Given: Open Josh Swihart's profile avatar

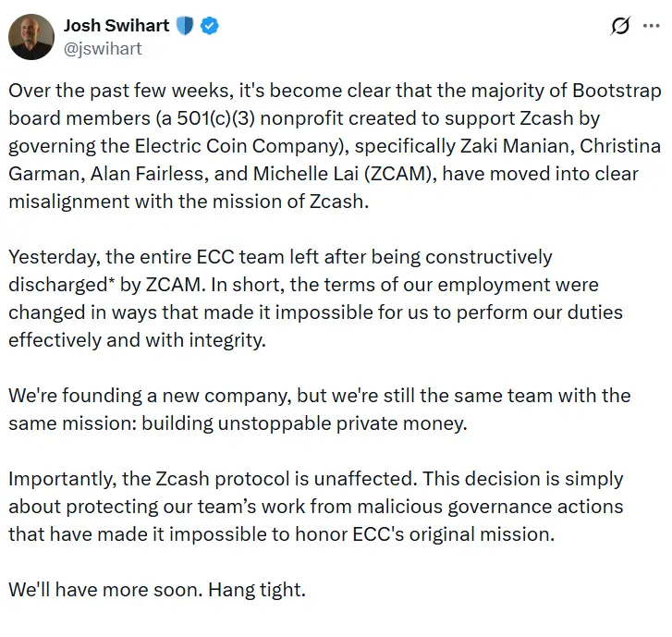Looking at the screenshot, I should point(31,37).
